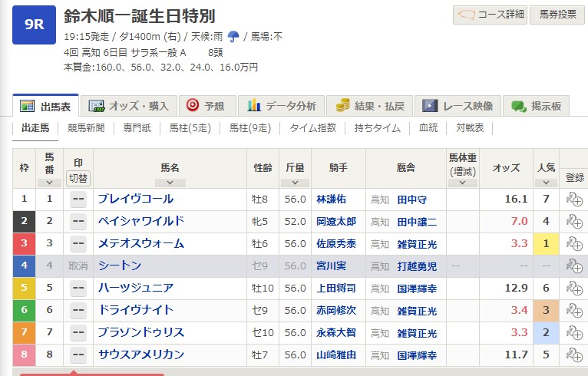Toggle the mark selector for ブレイヴコール
Image resolution: width=588 pixels, height=376 pixels.
[x=78, y=199]
